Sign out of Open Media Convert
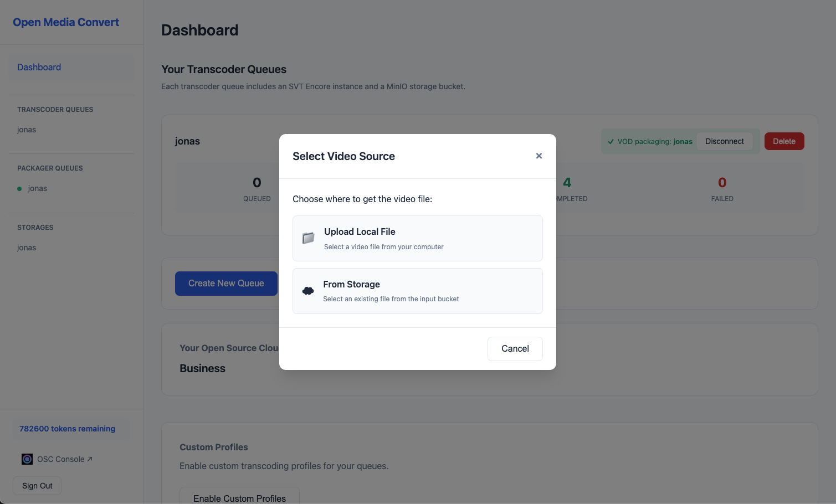Screen dimensions: 836x504 point(37,485)
